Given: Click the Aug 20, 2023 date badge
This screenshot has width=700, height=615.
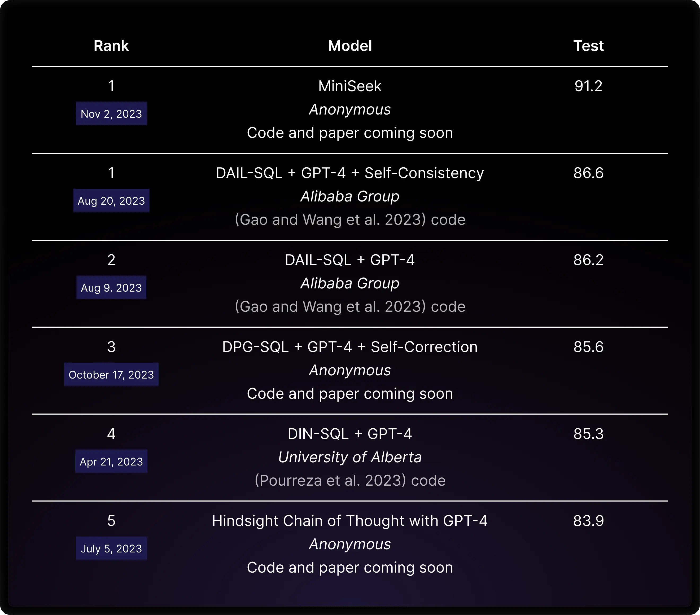Looking at the screenshot, I should pyautogui.click(x=111, y=201).
